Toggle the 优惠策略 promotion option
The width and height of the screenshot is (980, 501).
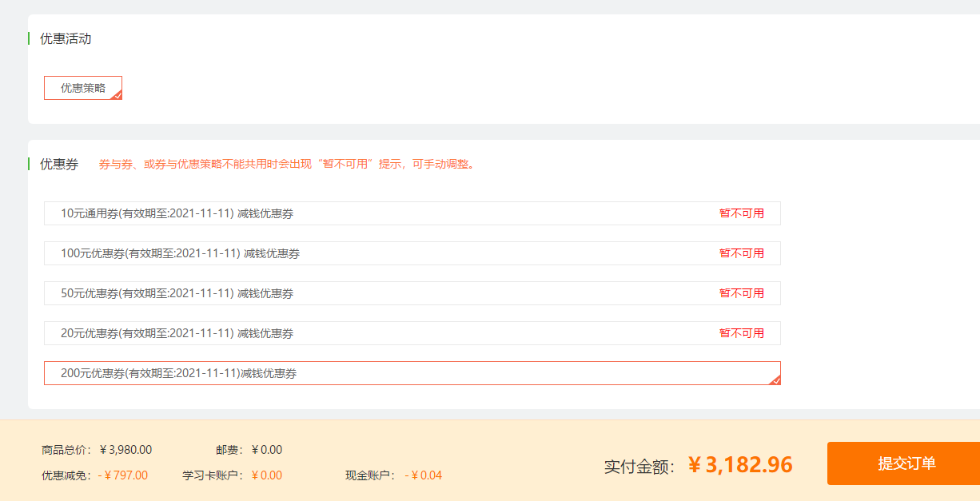(x=82, y=88)
